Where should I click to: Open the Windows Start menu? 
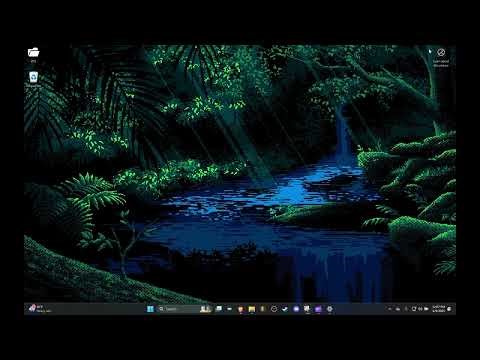pyautogui.click(x=150, y=309)
